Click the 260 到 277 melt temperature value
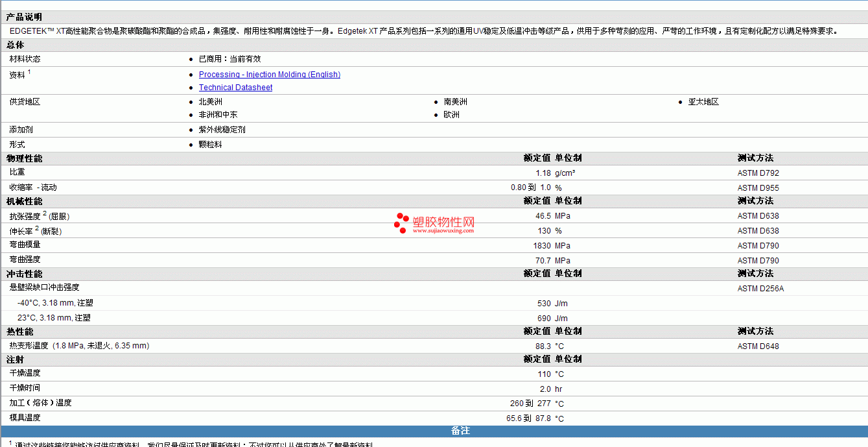The image size is (868, 447). click(x=531, y=404)
